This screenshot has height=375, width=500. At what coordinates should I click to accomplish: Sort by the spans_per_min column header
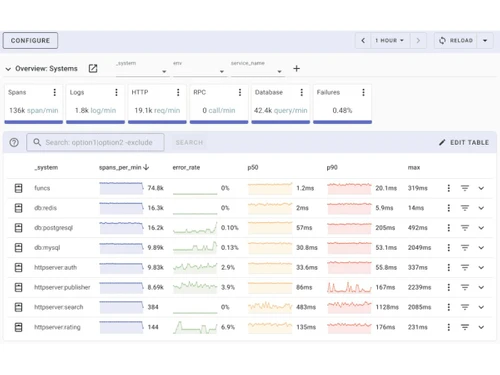coord(124,167)
